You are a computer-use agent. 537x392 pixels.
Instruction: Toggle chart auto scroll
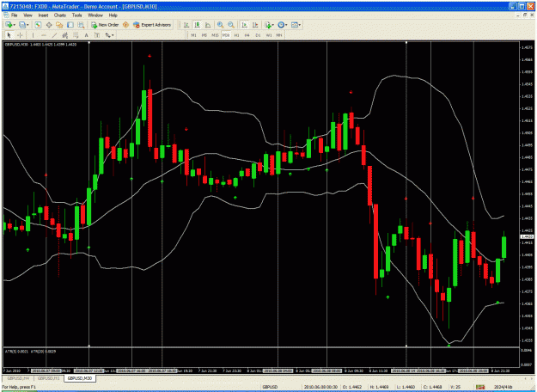click(245, 25)
